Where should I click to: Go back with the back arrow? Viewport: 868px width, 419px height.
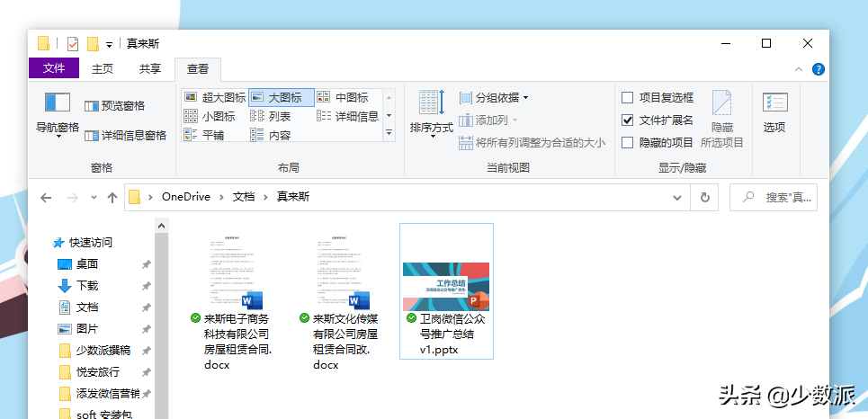[46, 198]
